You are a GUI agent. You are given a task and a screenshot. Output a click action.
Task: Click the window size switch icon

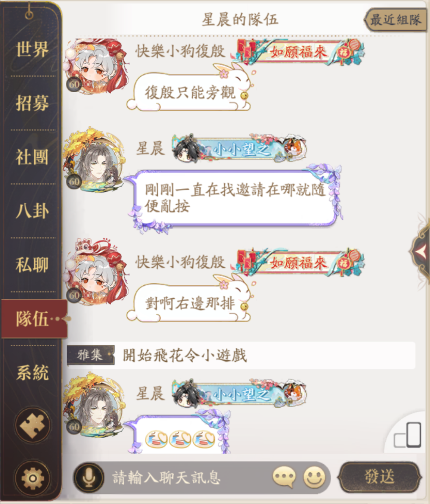coord(407,435)
